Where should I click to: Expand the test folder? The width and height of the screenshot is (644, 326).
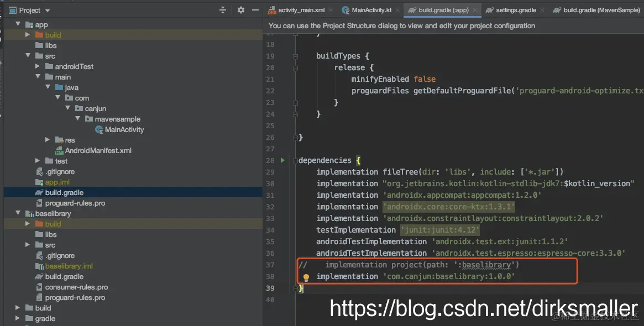click(x=38, y=161)
